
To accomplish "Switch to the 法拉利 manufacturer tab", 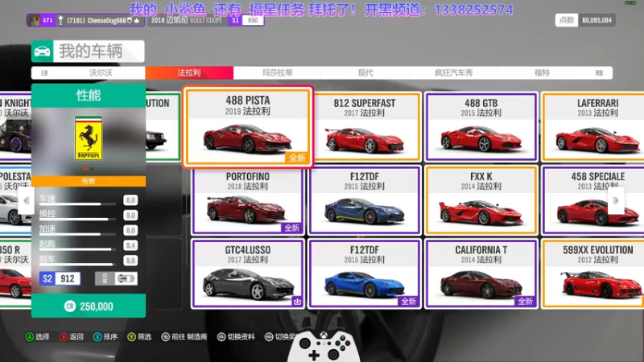I will tap(189, 72).
